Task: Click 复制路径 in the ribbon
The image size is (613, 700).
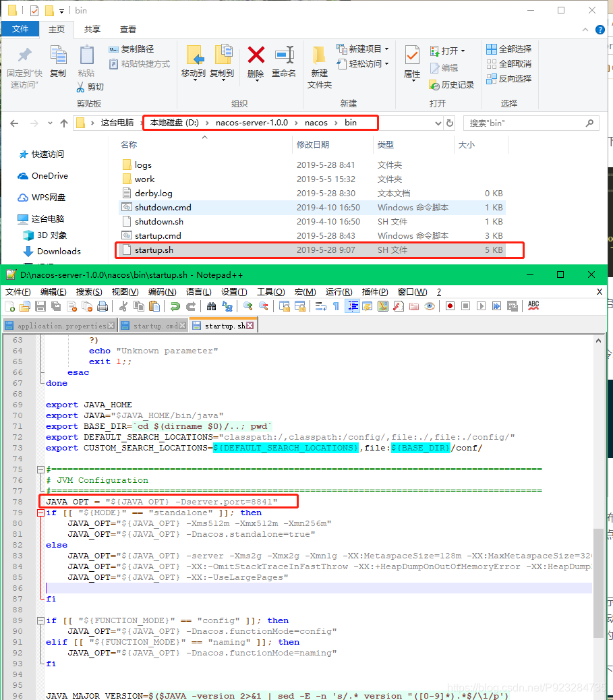Action: pyautogui.click(x=132, y=49)
